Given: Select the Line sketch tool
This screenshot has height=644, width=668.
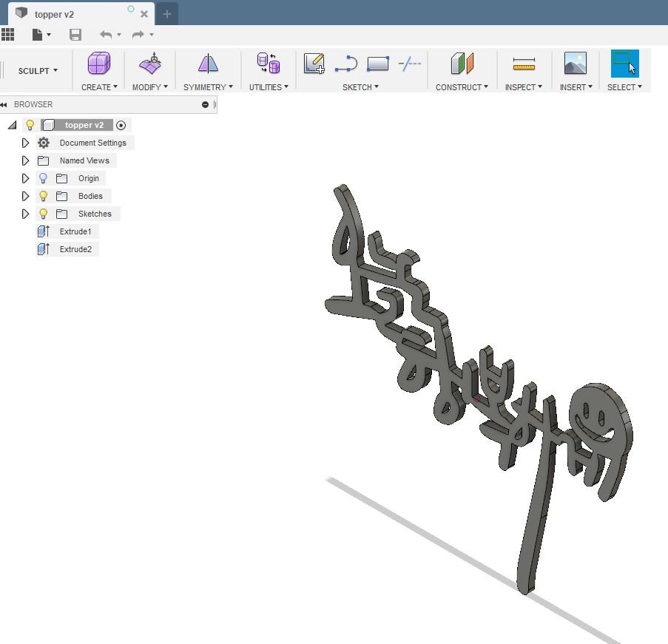Looking at the screenshot, I should [x=346, y=64].
